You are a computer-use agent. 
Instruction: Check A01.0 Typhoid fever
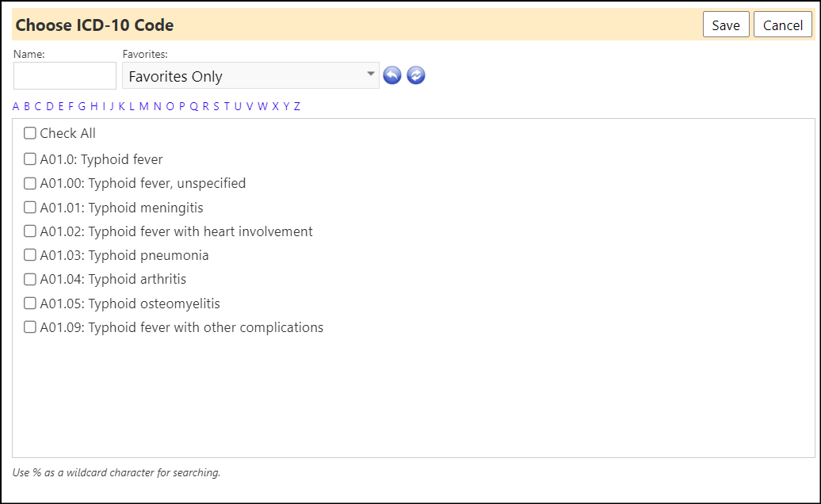tap(30, 158)
